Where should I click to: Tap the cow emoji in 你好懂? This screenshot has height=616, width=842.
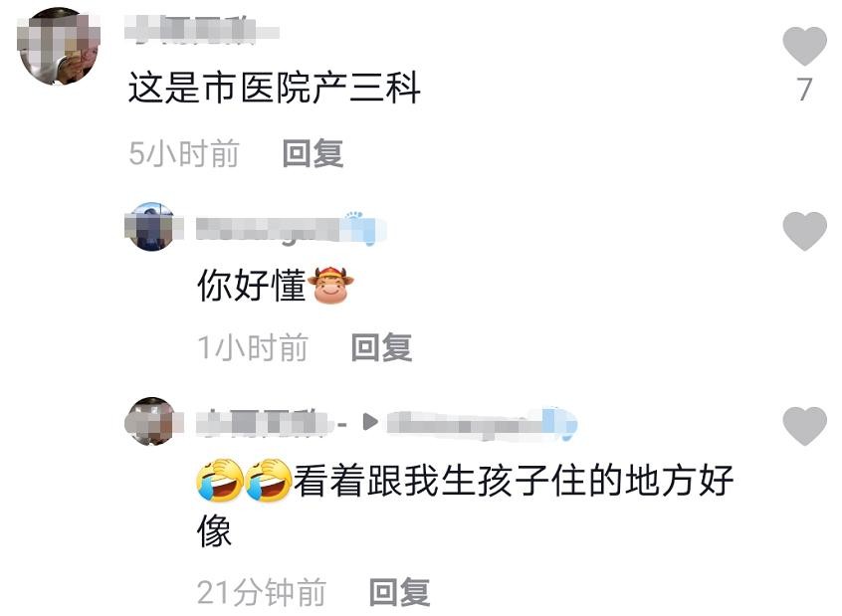click(330, 285)
